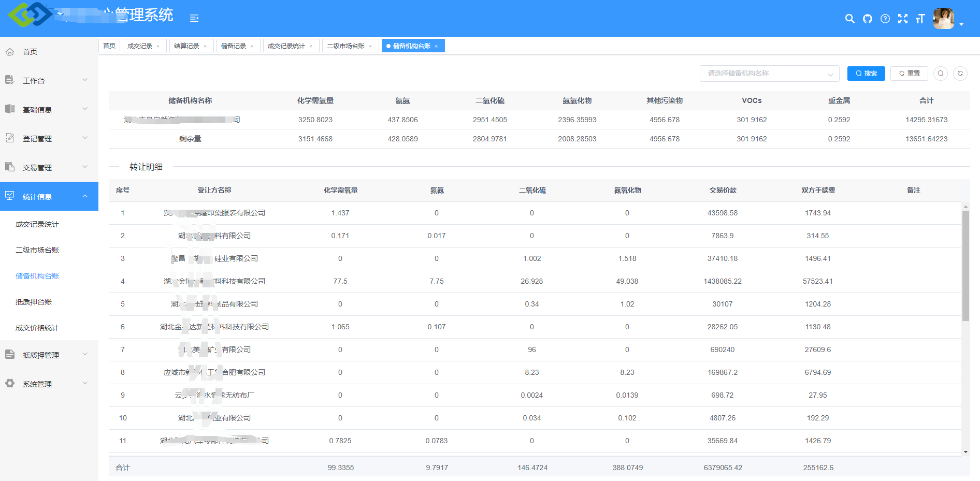
Task: Expand the 抵质押管理 menu chevron
Action: (x=85, y=354)
